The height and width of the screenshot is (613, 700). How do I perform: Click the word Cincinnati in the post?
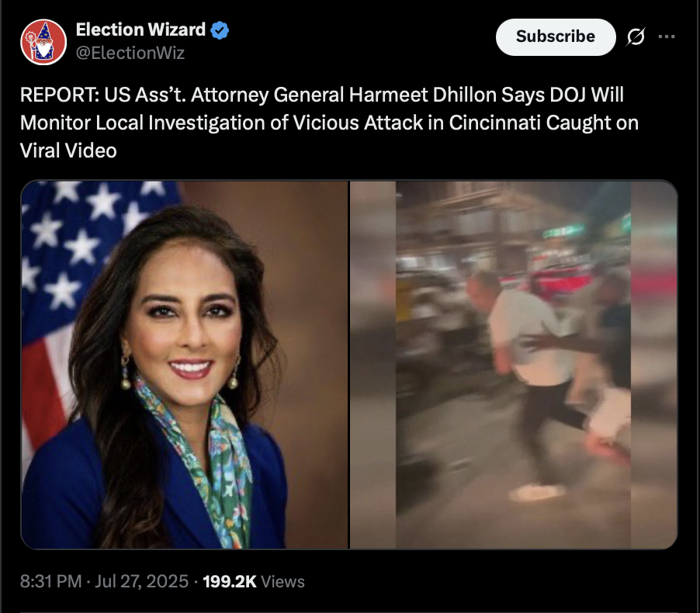tap(494, 123)
